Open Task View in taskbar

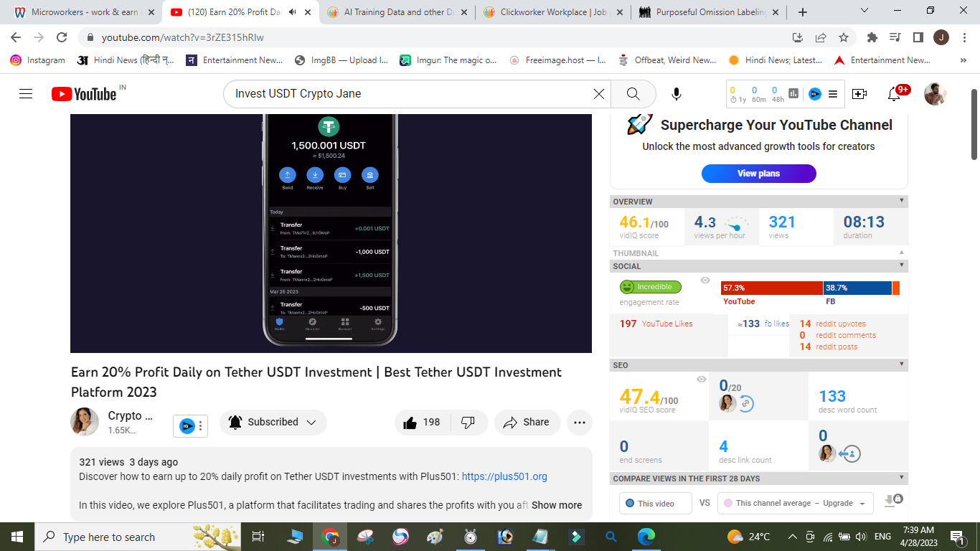pyautogui.click(x=258, y=537)
